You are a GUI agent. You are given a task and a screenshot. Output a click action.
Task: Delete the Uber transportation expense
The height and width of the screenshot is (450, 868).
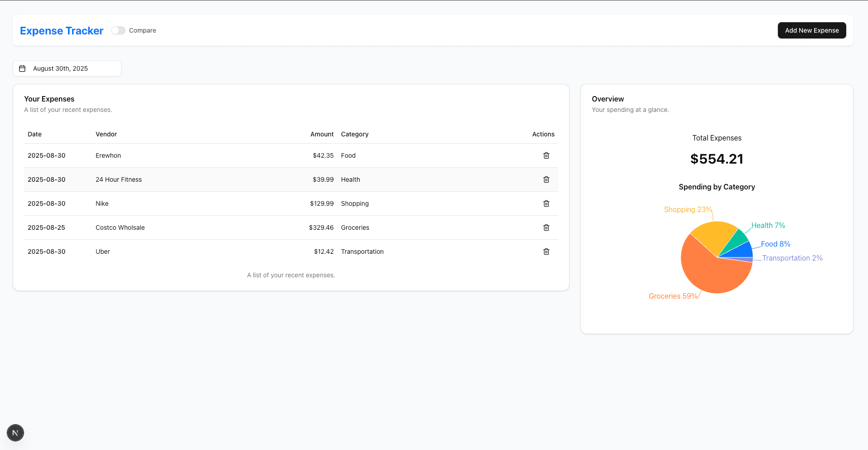pyautogui.click(x=546, y=252)
